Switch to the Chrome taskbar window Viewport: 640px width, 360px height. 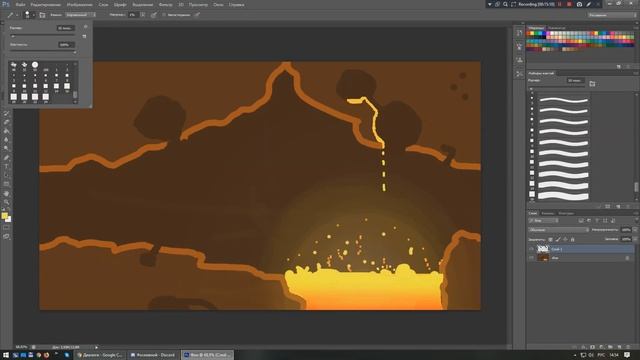point(100,355)
